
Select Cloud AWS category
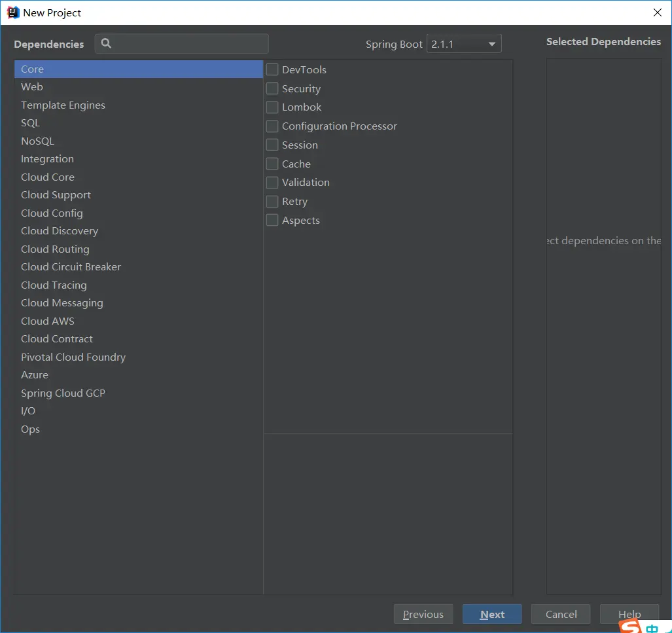(139, 321)
